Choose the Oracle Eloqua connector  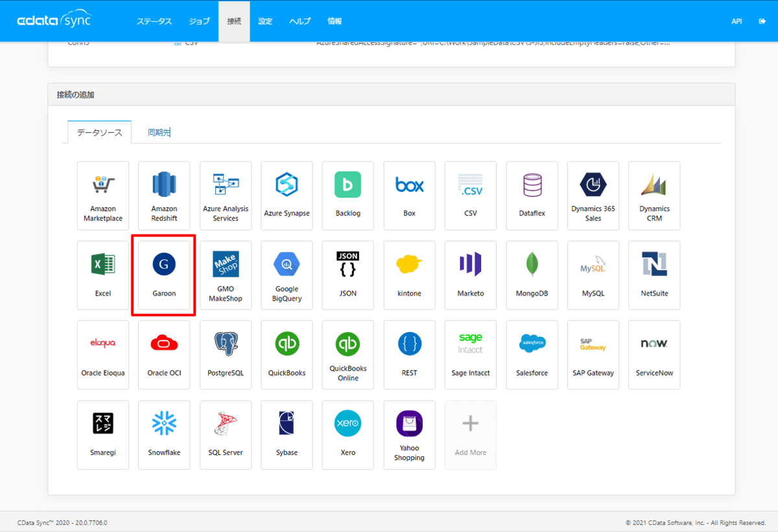[x=103, y=355]
